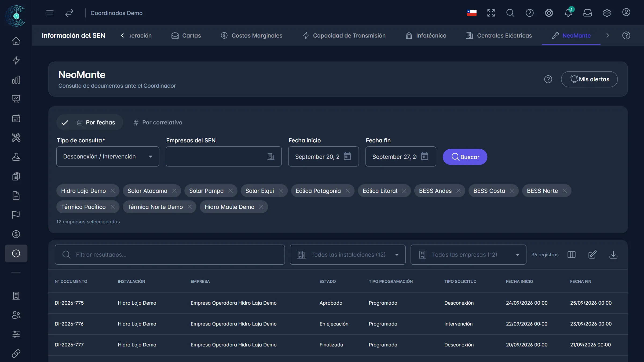Image resolution: width=644 pixels, height=362 pixels.
Task: Click the switch arrows button in header
Action: (69, 13)
